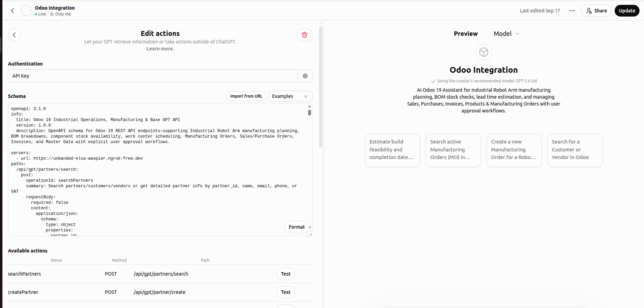Select the Preview tab
Image resolution: width=644 pixels, height=308 pixels.
pyautogui.click(x=465, y=34)
